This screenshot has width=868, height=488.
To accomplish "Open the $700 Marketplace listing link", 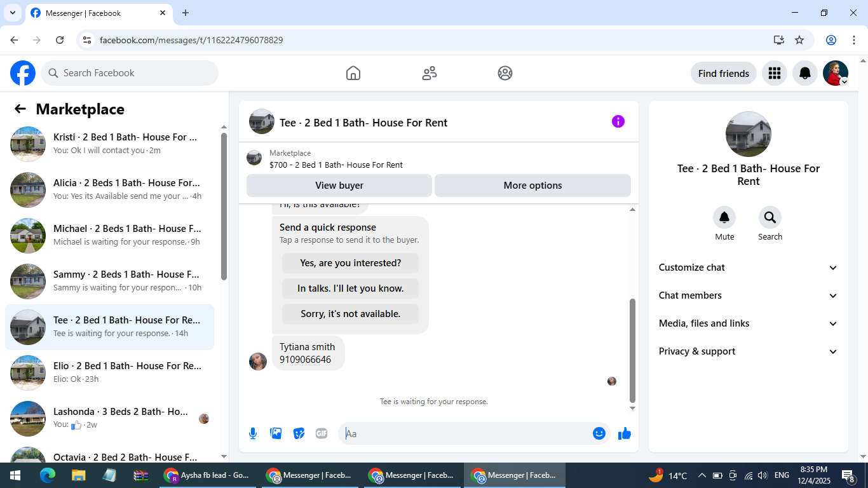I will [336, 165].
